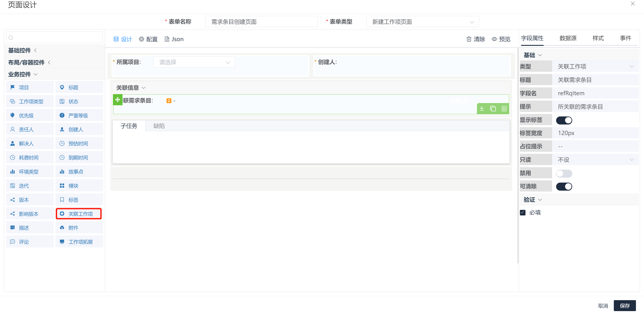The width and height of the screenshot is (644, 314).
Task: Toggle the 显示标签 switch off
Action: [x=564, y=120]
